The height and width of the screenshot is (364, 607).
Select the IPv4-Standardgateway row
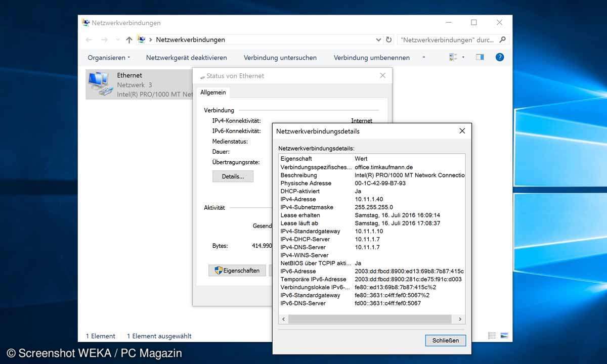(x=372, y=231)
